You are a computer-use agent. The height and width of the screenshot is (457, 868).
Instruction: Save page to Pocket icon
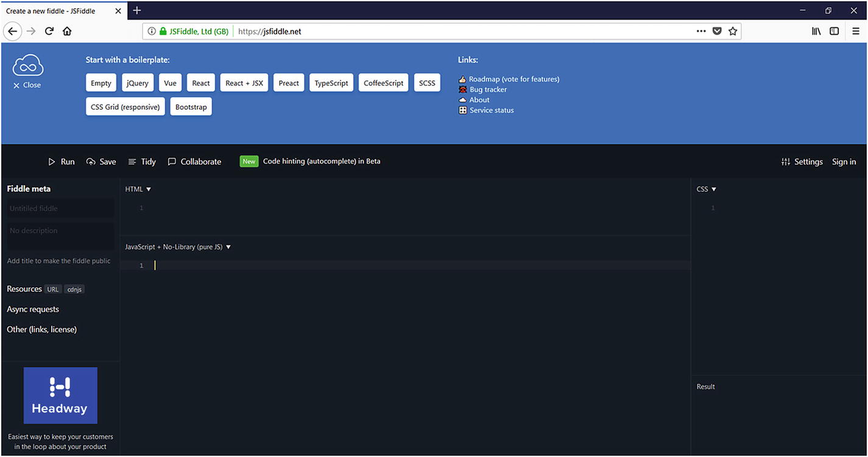pyautogui.click(x=717, y=31)
